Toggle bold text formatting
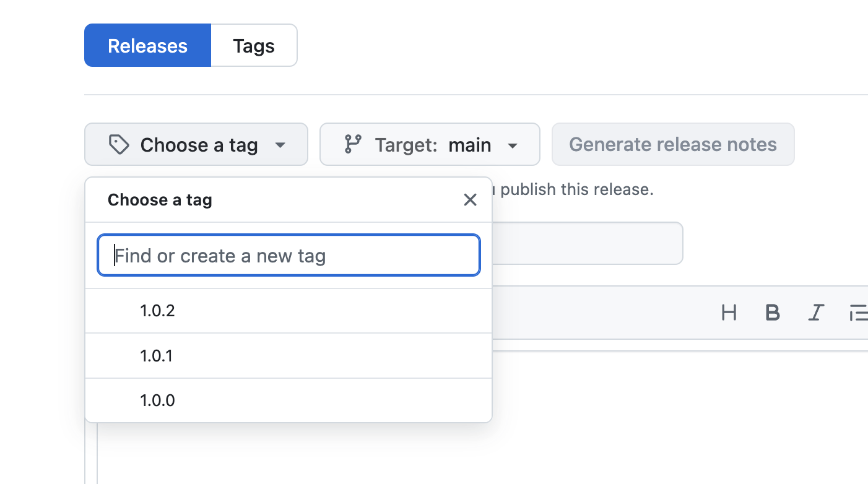Screen dimensions: 868x484 (772, 313)
